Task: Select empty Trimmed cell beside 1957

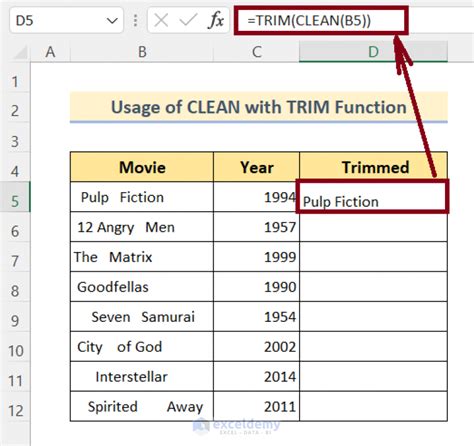Action: pos(373,227)
